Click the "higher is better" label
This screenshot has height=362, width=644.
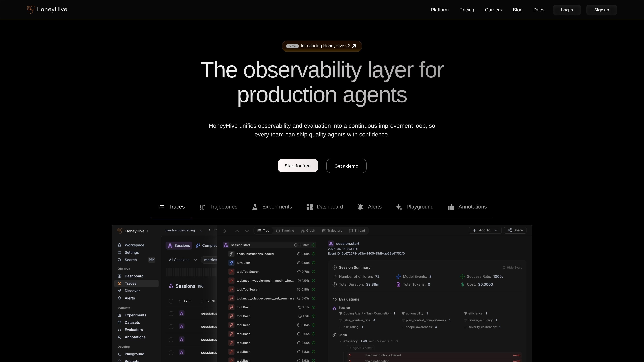[x=361, y=348]
